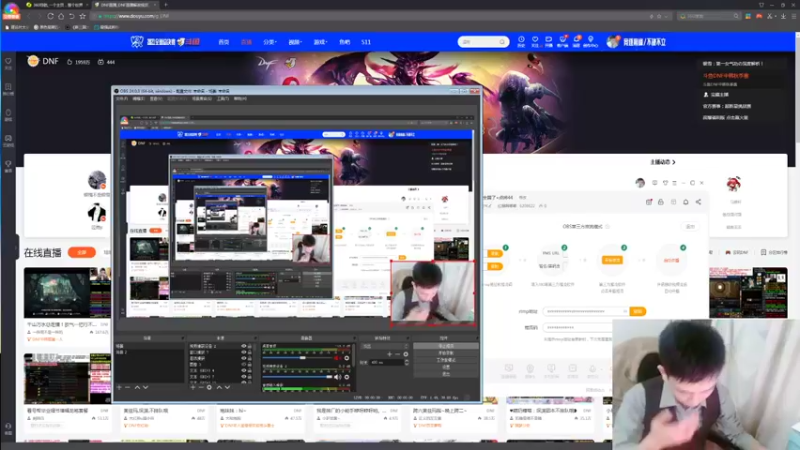The image size is (800, 450).
Task: Click 停止推流 button in OBS controls
Action: tap(446, 346)
